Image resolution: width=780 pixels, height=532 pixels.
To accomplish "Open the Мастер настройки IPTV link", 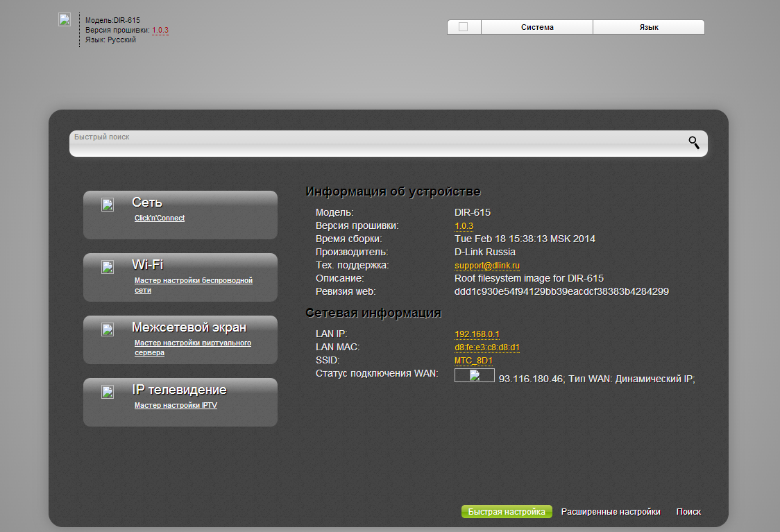I will point(176,405).
